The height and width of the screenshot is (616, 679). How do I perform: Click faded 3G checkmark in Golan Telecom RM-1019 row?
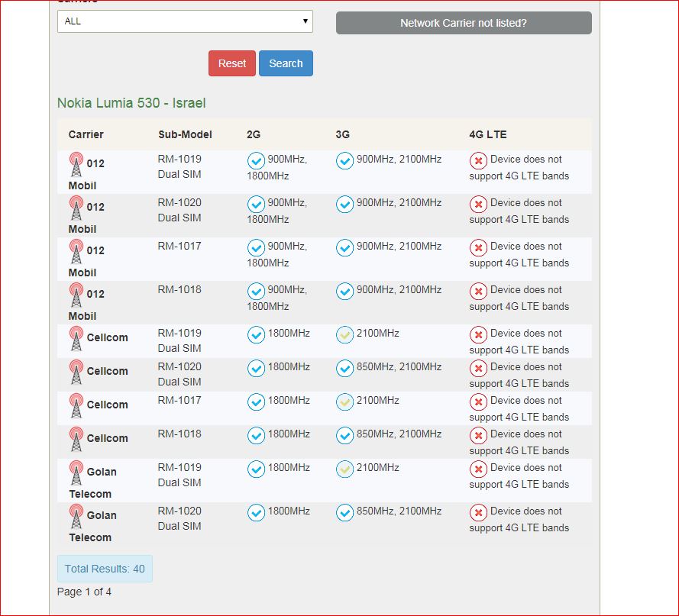[344, 469]
